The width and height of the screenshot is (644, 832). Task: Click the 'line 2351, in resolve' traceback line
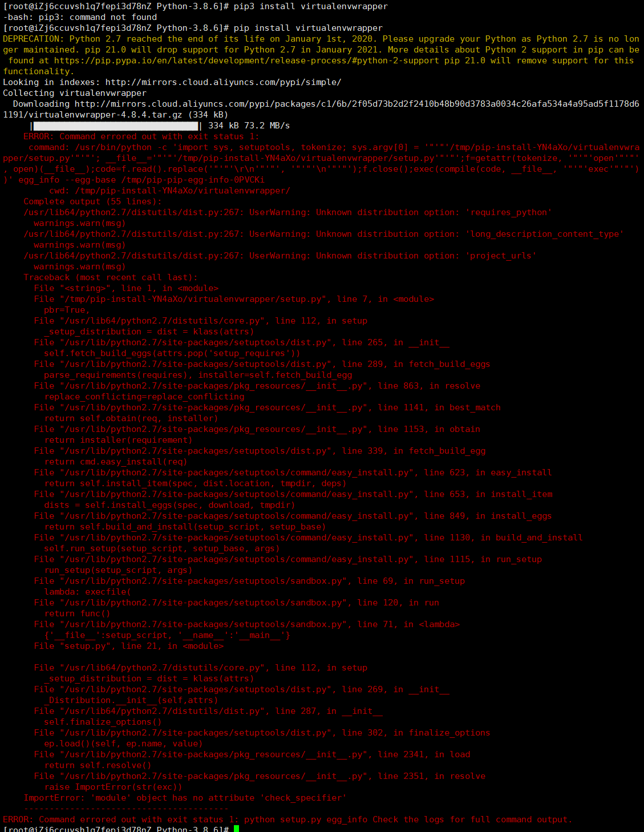tap(260, 776)
